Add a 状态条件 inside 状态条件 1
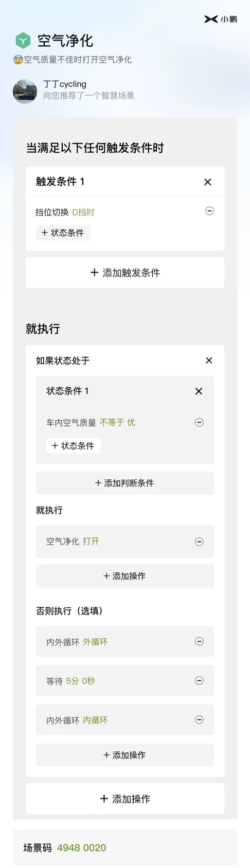250x868 pixels. (73, 446)
